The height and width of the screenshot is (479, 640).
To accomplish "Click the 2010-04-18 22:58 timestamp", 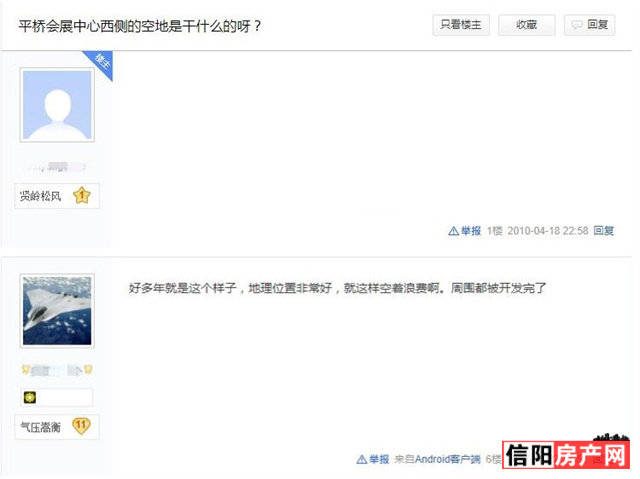I will tap(548, 231).
